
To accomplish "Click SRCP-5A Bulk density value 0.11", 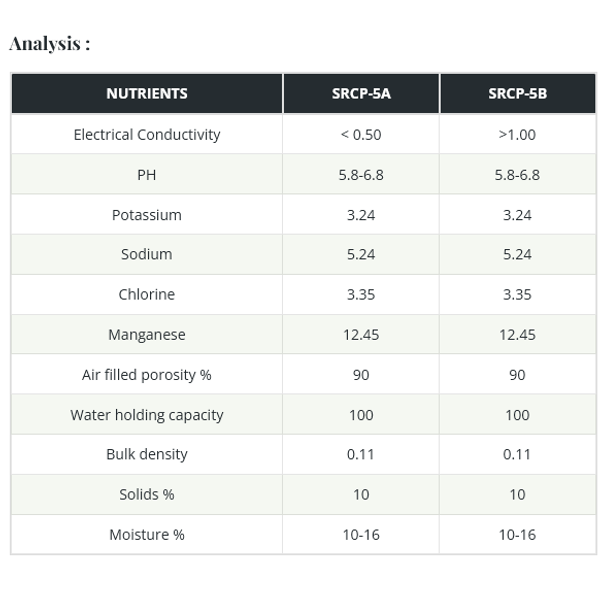I will pos(361,455).
